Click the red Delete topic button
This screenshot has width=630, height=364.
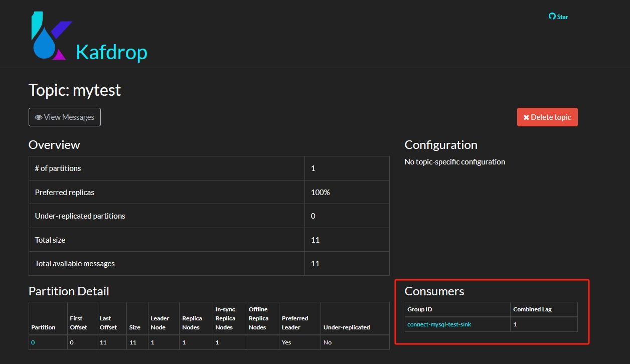point(547,117)
